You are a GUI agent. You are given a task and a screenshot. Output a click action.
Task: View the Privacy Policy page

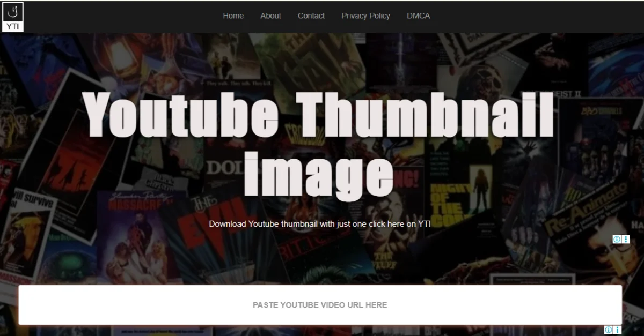coord(365,16)
